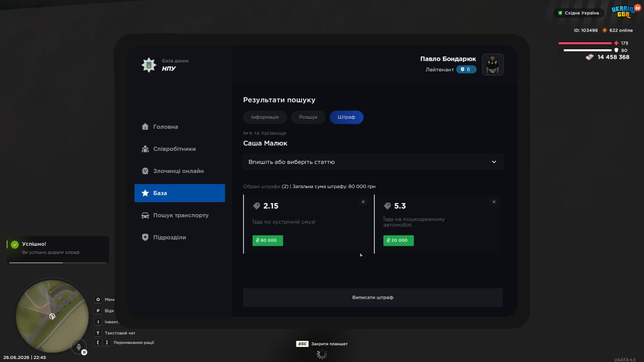Click the red health cross icon

point(616,43)
